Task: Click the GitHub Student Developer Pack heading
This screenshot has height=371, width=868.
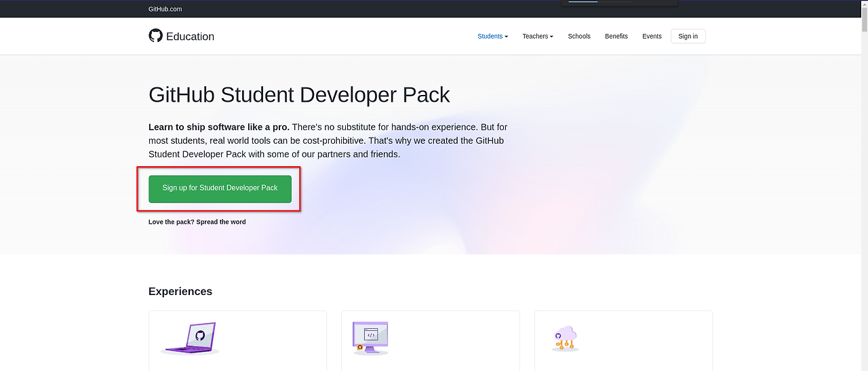Action: 299,94
